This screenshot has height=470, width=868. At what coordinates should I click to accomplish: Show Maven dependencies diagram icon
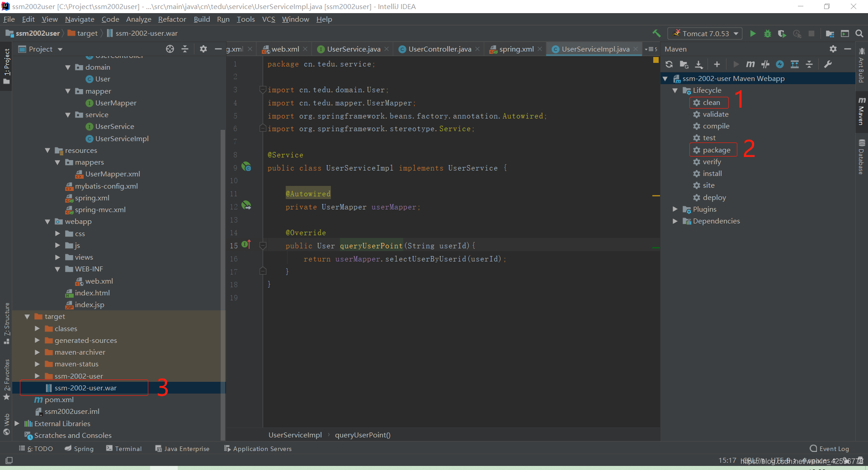click(x=795, y=64)
